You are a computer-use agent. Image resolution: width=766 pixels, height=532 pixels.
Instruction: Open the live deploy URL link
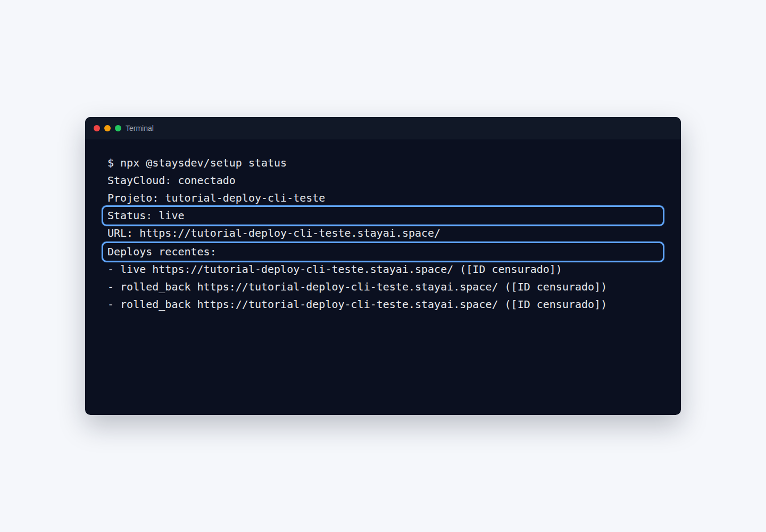pos(303,269)
